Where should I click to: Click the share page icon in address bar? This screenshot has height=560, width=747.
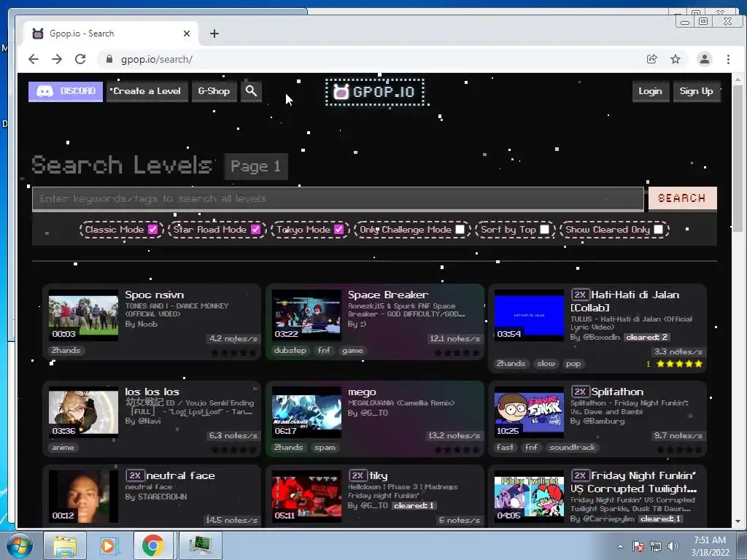click(651, 59)
